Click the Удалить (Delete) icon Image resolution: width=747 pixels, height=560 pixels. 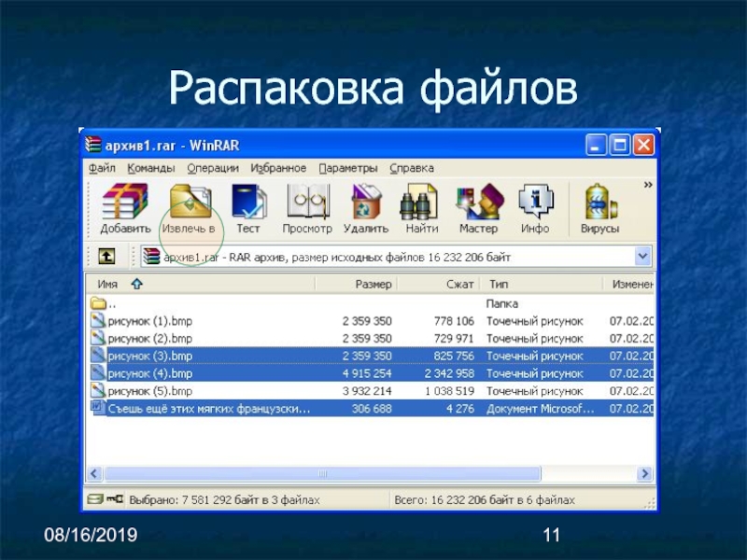point(365,208)
